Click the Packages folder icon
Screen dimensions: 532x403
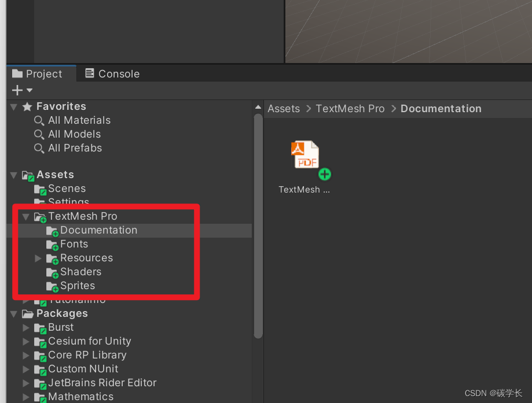click(x=27, y=314)
